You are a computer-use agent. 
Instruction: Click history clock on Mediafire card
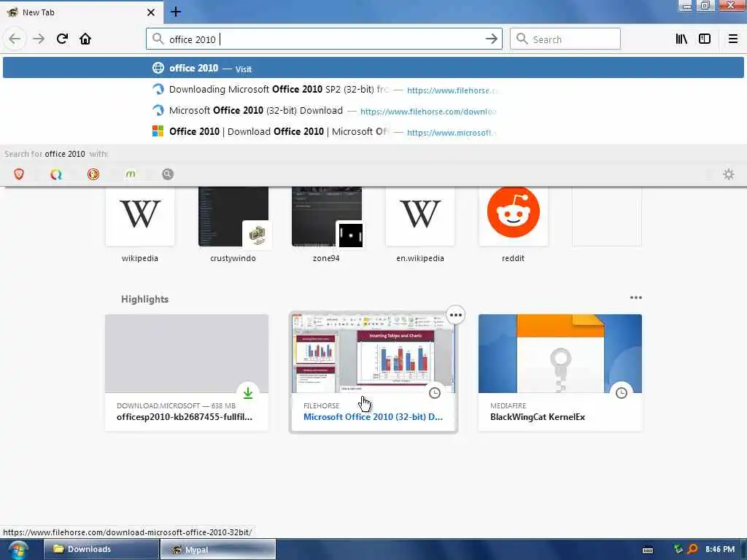(x=622, y=393)
